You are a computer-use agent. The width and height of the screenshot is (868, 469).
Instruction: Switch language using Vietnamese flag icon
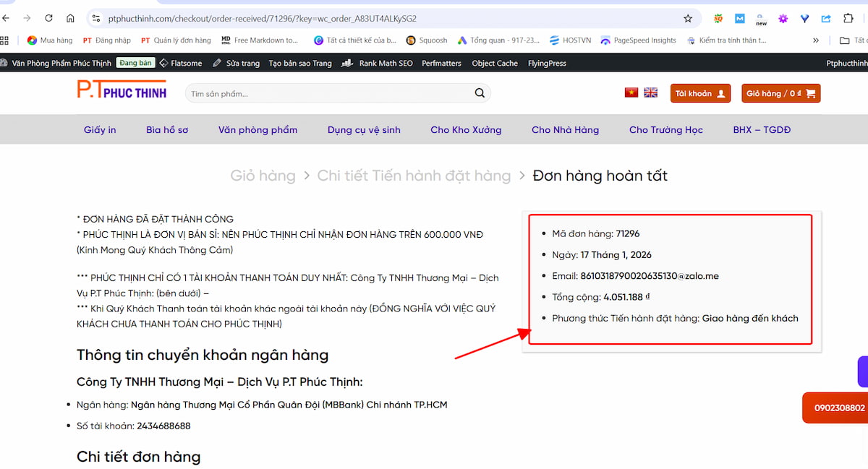[631, 92]
